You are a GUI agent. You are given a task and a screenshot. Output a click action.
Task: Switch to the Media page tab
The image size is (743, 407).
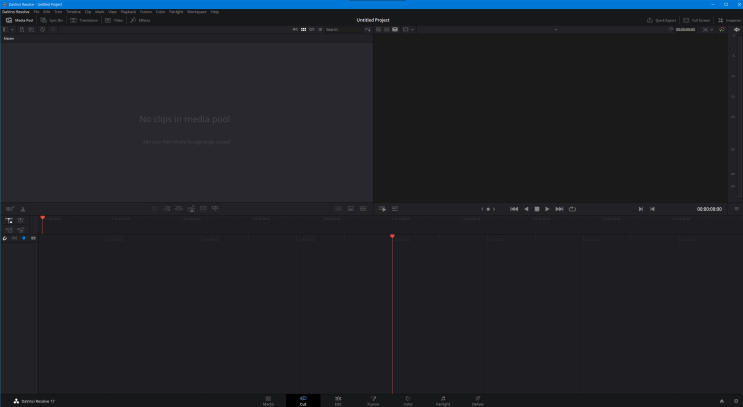(268, 401)
